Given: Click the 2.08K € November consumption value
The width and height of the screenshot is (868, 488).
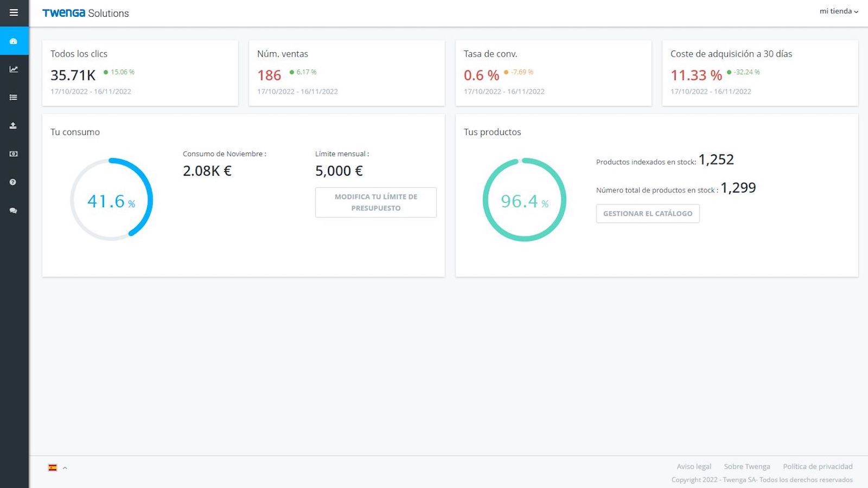Looking at the screenshot, I should (207, 171).
